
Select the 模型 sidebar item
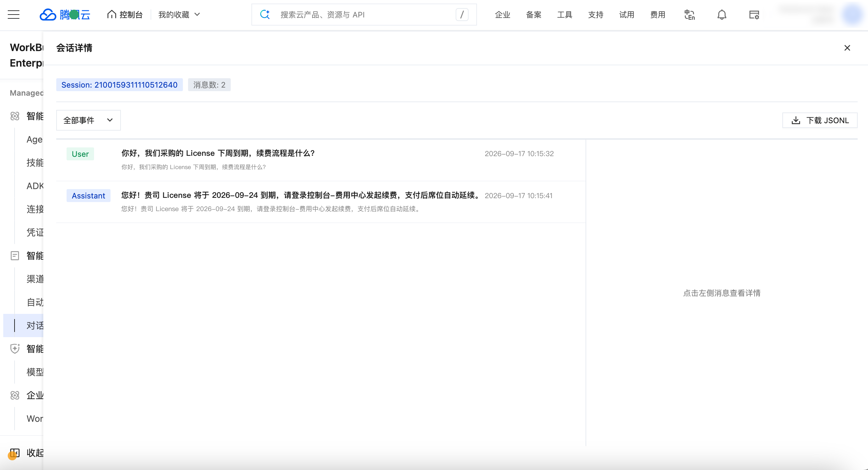coord(35,372)
